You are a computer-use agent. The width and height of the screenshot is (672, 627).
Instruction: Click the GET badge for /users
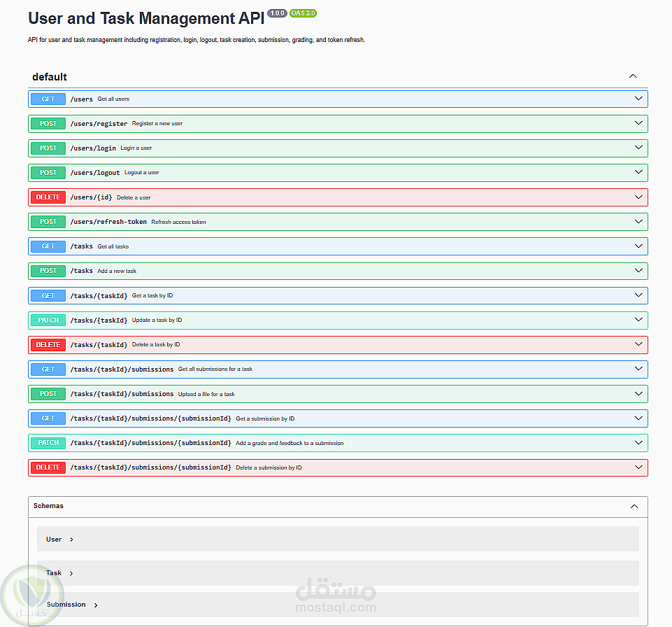48,99
